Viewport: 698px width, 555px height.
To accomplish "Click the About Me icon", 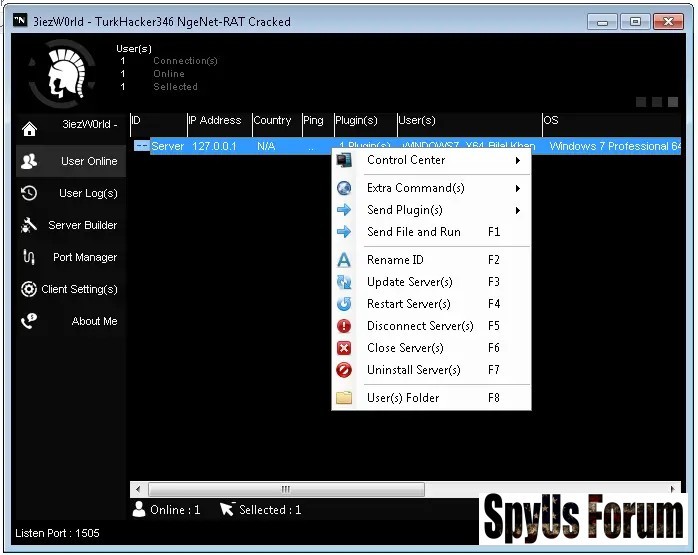I will coord(29,321).
